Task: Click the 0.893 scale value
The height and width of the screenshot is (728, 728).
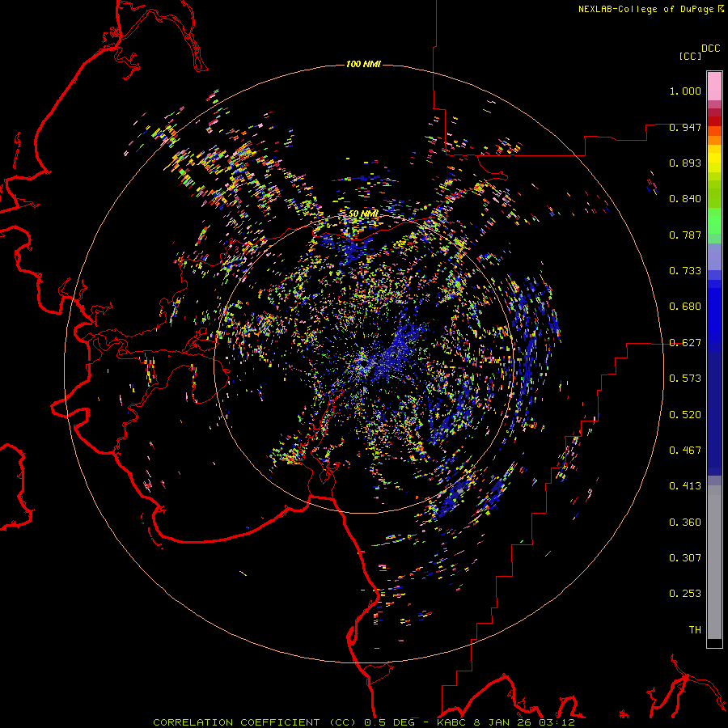Action: (x=685, y=163)
